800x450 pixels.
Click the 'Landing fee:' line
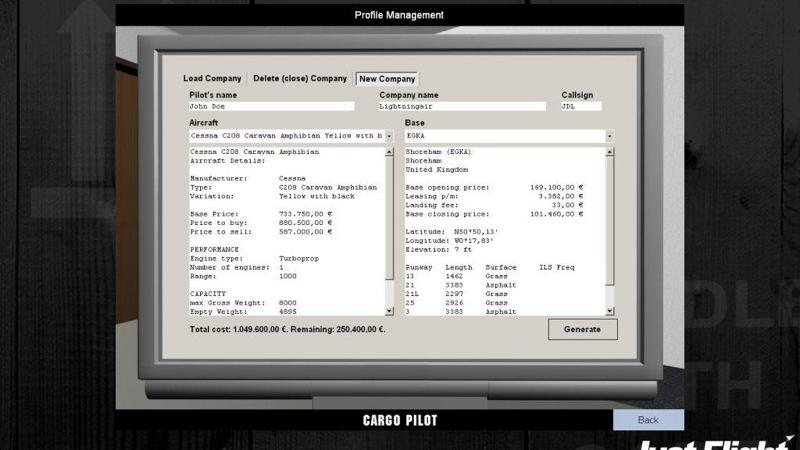click(x=494, y=205)
